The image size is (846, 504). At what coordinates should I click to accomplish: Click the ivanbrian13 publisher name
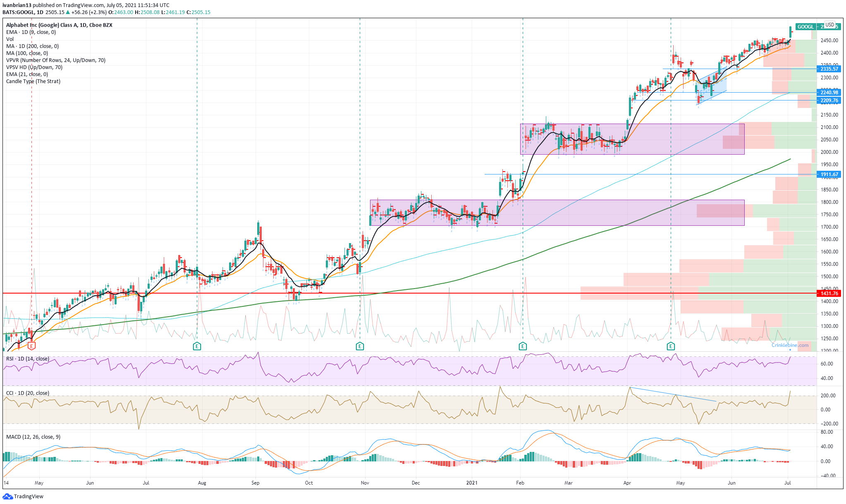click(x=17, y=5)
